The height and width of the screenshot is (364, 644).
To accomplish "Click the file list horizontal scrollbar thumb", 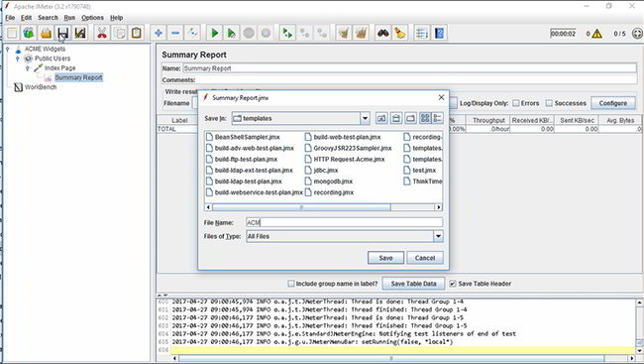I will [301, 207].
